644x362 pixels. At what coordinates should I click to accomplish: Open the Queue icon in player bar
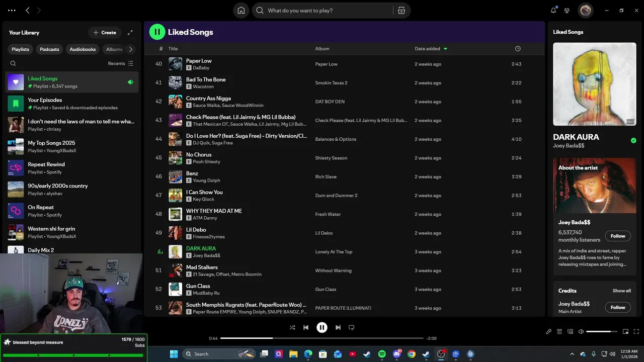[x=559, y=331]
